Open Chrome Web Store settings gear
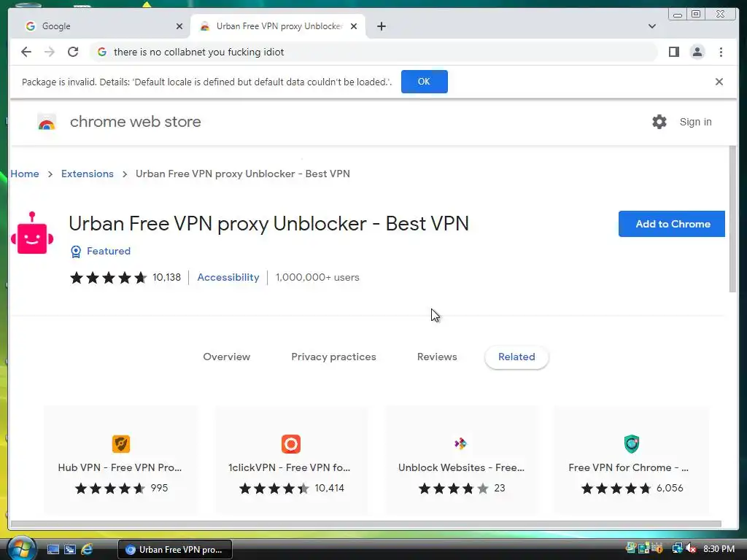Screen dimensions: 747x560 659,122
